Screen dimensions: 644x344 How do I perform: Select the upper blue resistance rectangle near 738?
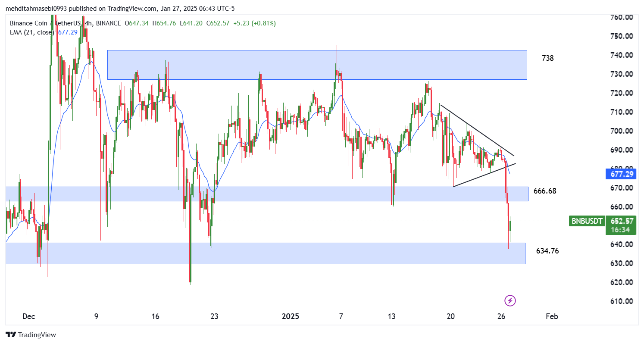(x=317, y=65)
